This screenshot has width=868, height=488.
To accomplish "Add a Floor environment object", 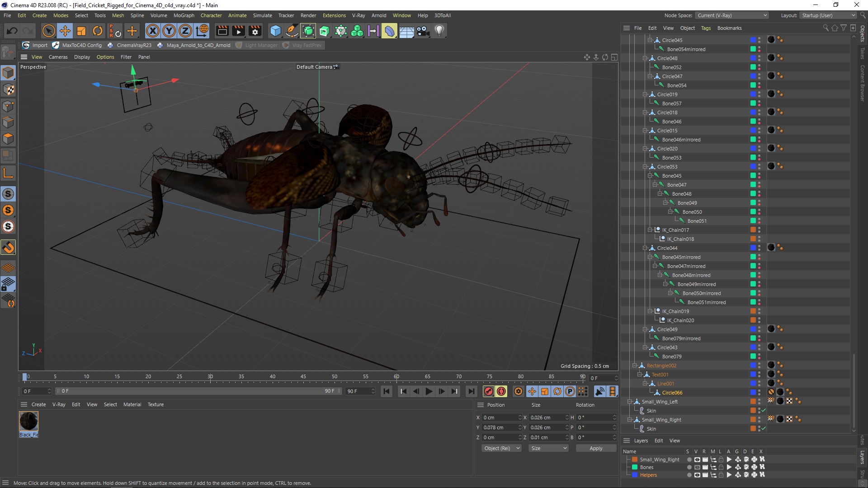I will point(406,31).
